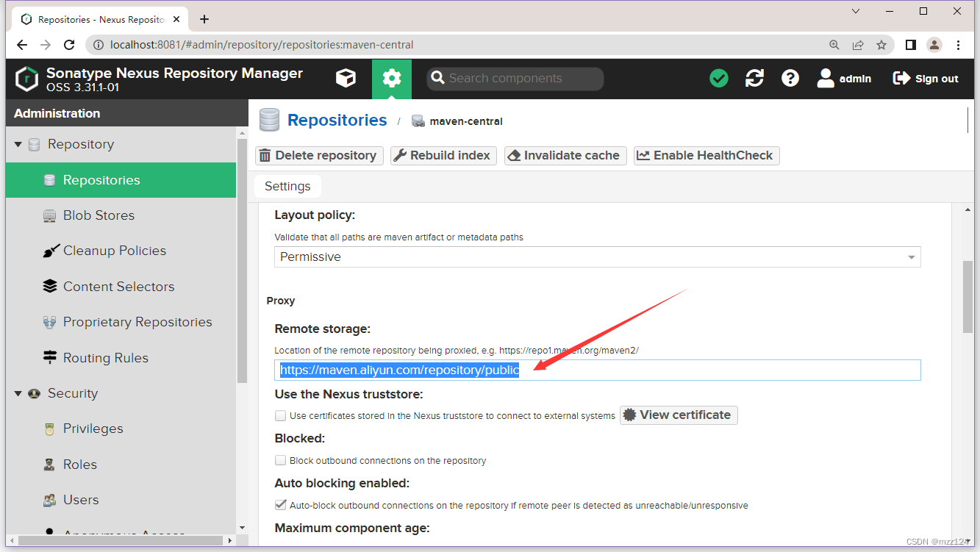980x552 pixels.
Task: Click the Maximum component age label
Action: [x=351, y=528]
